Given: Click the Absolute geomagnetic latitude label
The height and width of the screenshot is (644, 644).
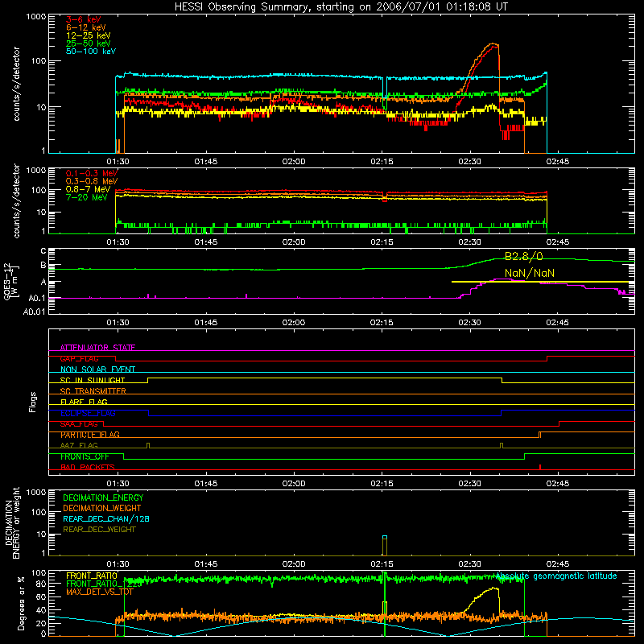Looking at the screenshot, I should click(x=556, y=576).
